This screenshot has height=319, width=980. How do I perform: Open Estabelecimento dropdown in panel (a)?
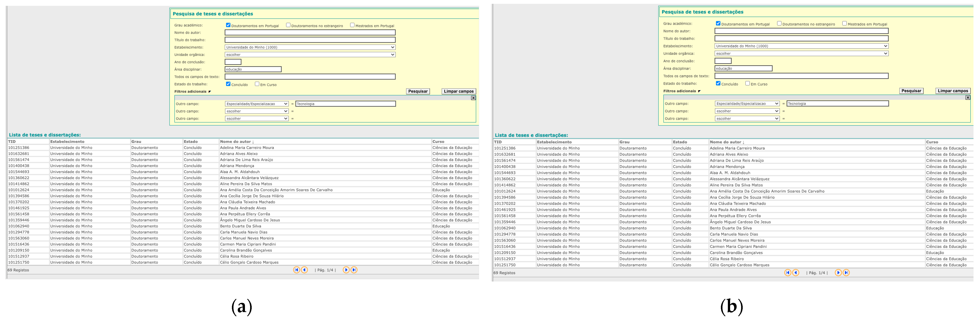tap(310, 47)
